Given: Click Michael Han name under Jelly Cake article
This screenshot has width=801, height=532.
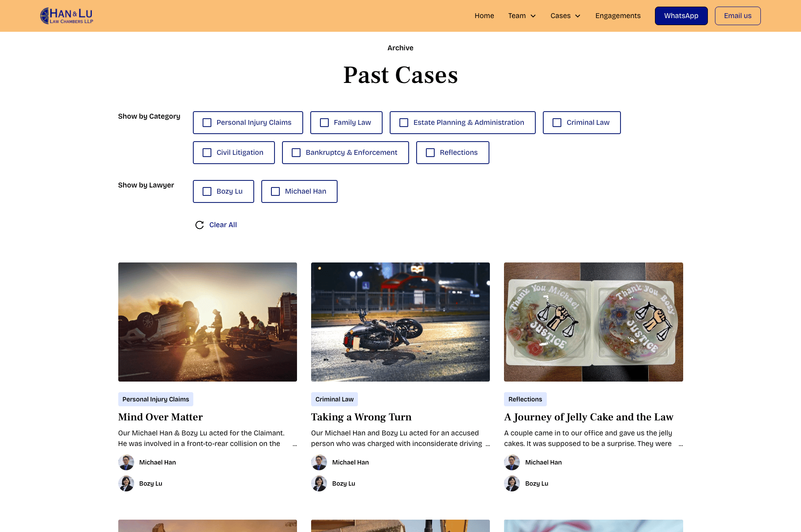Looking at the screenshot, I should click(x=543, y=462).
